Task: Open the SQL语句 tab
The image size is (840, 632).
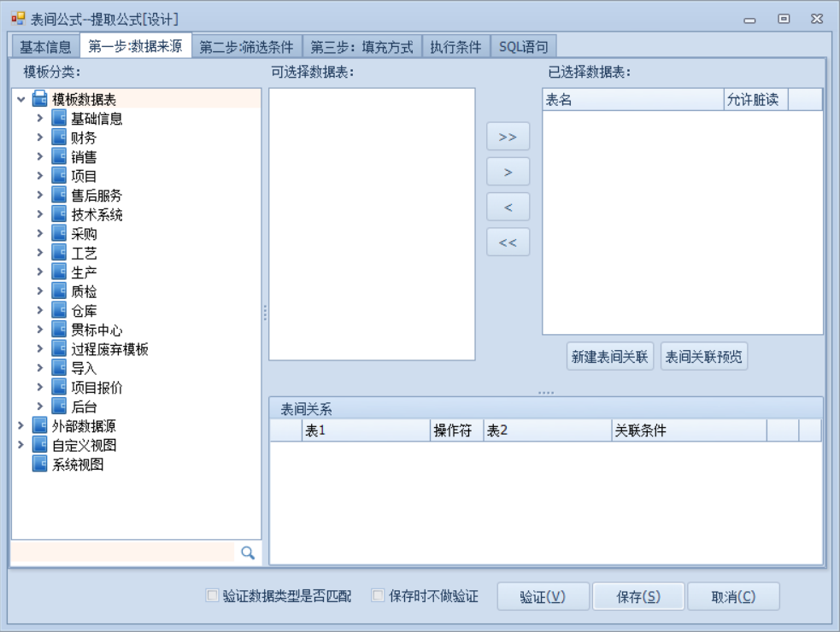Action: (524, 47)
